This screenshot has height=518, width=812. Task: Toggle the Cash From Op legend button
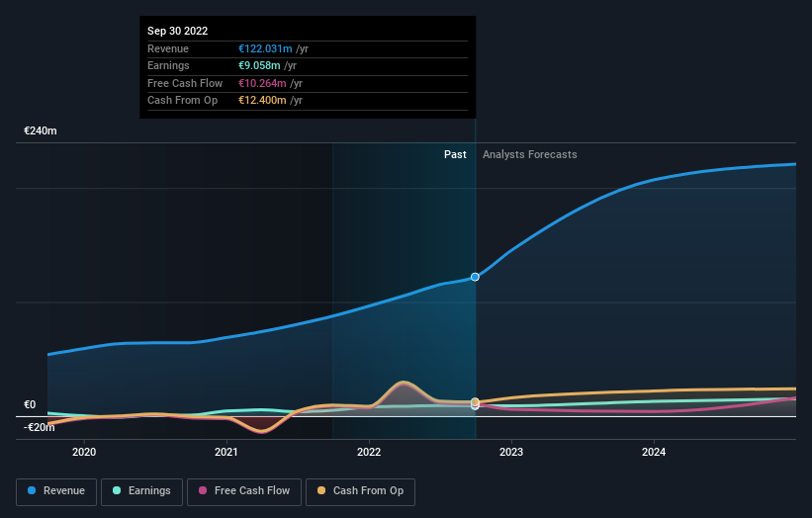click(360, 491)
